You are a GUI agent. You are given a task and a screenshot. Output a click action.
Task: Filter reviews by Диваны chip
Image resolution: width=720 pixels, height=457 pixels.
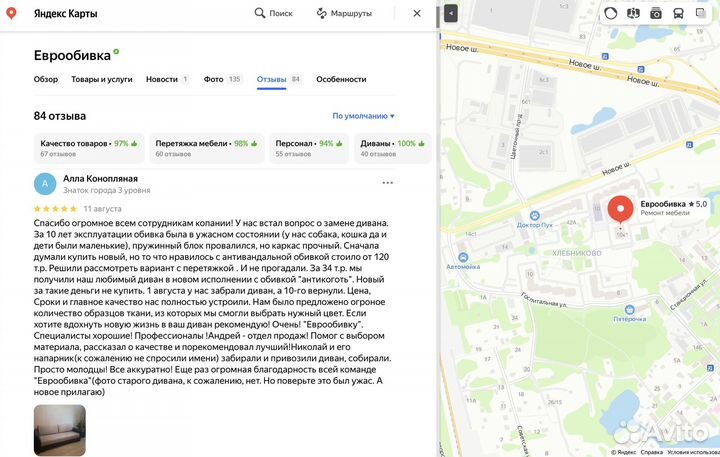tap(393, 148)
